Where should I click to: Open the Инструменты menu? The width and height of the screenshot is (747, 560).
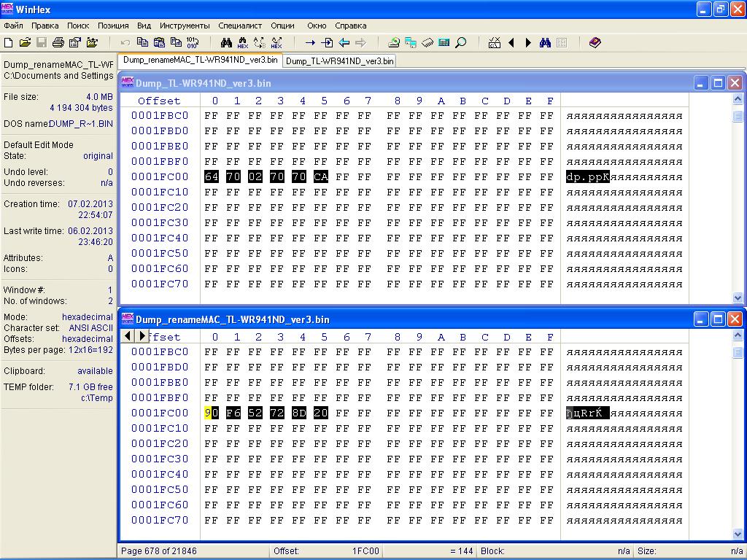[x=185, y=26]
